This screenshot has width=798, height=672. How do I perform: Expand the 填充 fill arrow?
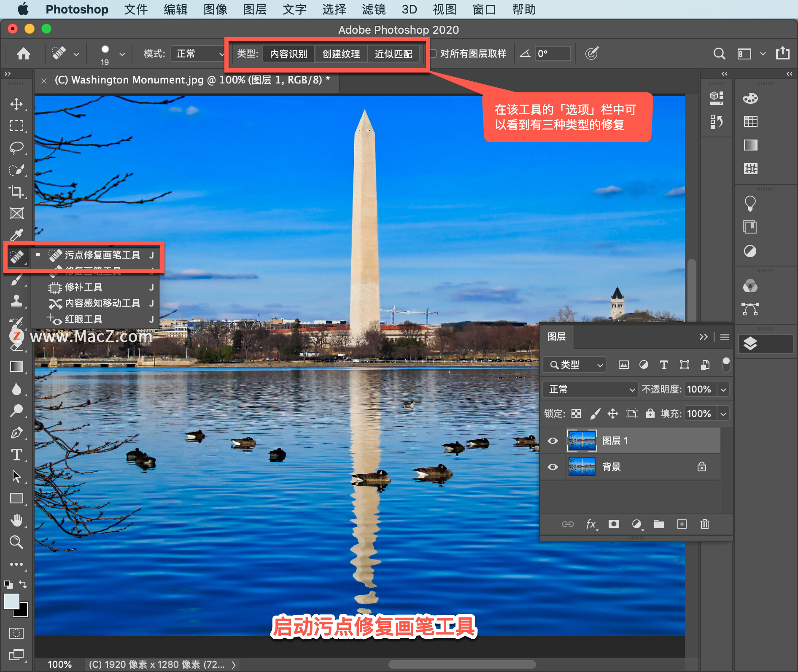click(x=723, y=414)
